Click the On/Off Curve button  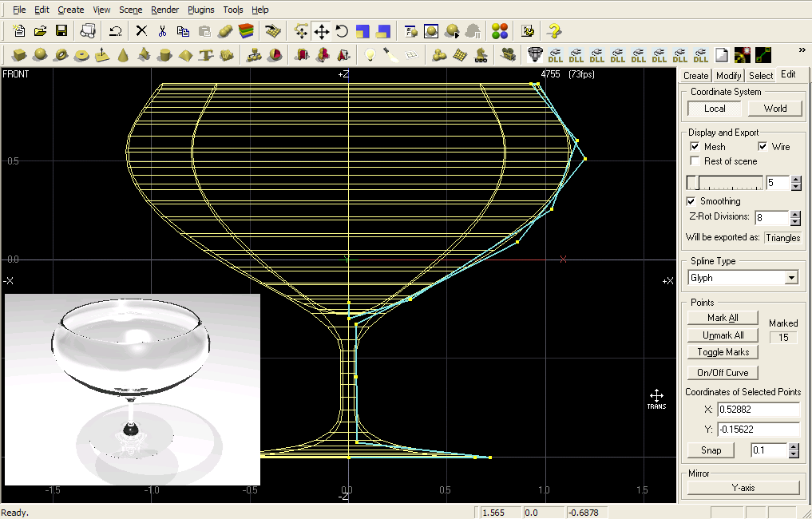click(x=723, y=373)
